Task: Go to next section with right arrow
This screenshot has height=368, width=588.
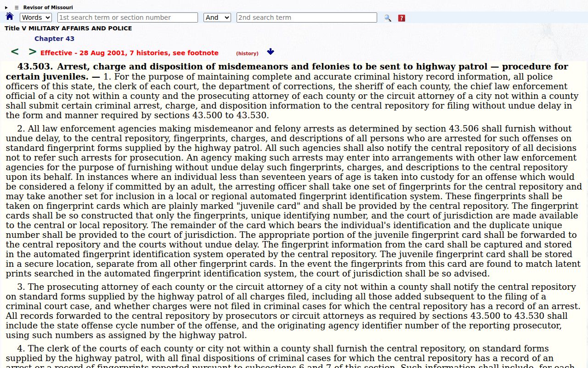Action: pos(32,52)
